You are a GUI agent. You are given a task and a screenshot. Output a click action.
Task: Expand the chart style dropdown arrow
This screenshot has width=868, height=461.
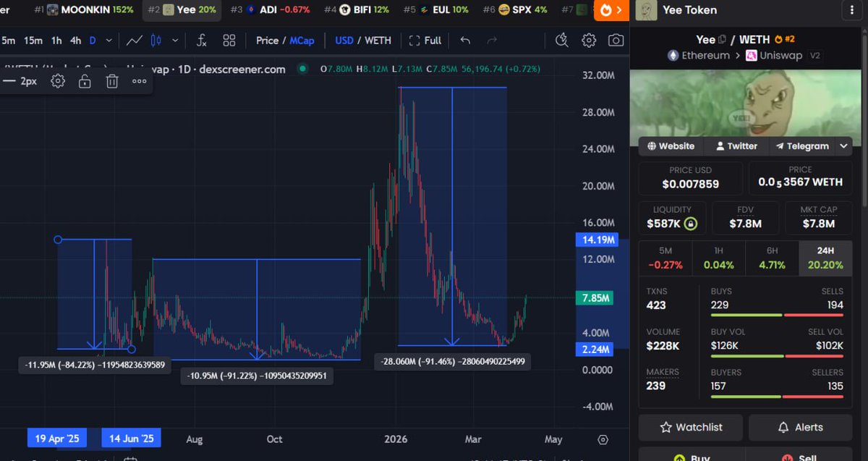[x=174, y=41]
